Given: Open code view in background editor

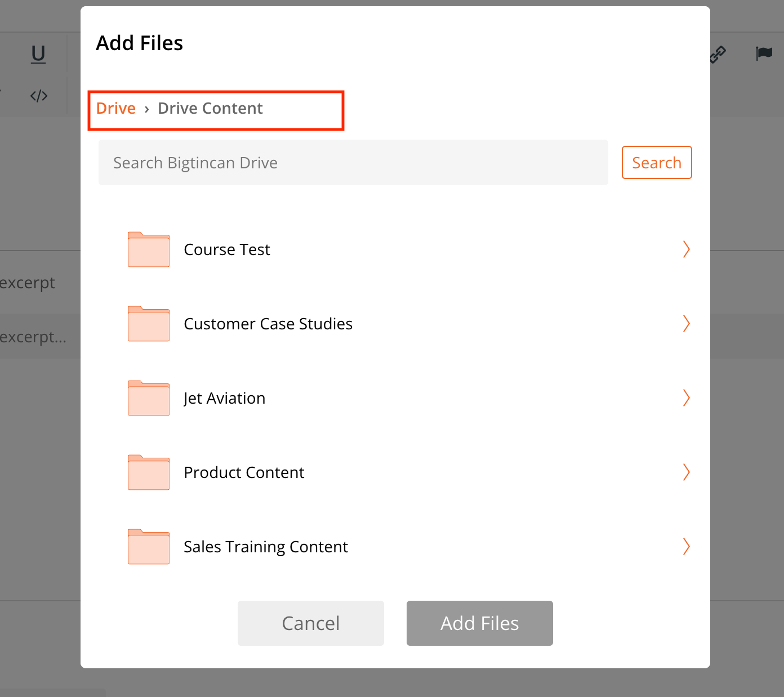Looking at the screenshot, I should point(39,96).
